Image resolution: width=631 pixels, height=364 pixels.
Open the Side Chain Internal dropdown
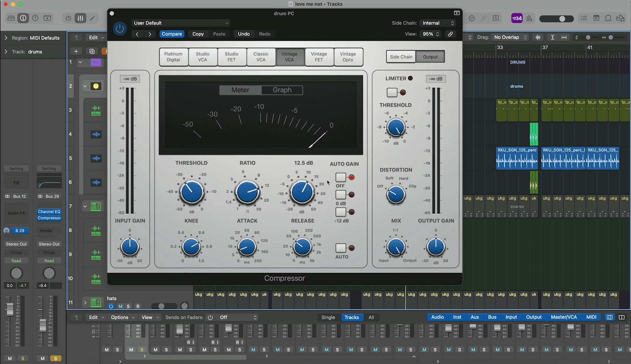coord(438,23)
